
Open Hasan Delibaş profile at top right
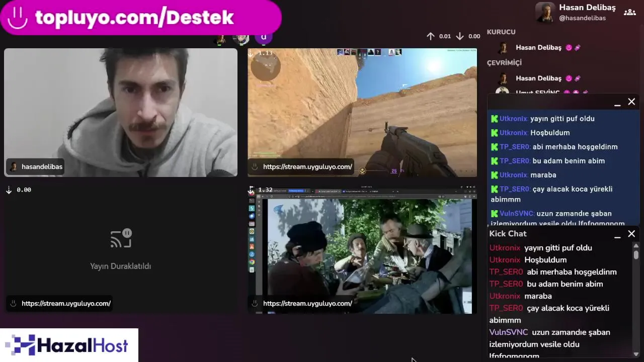[x=576, y=13]
